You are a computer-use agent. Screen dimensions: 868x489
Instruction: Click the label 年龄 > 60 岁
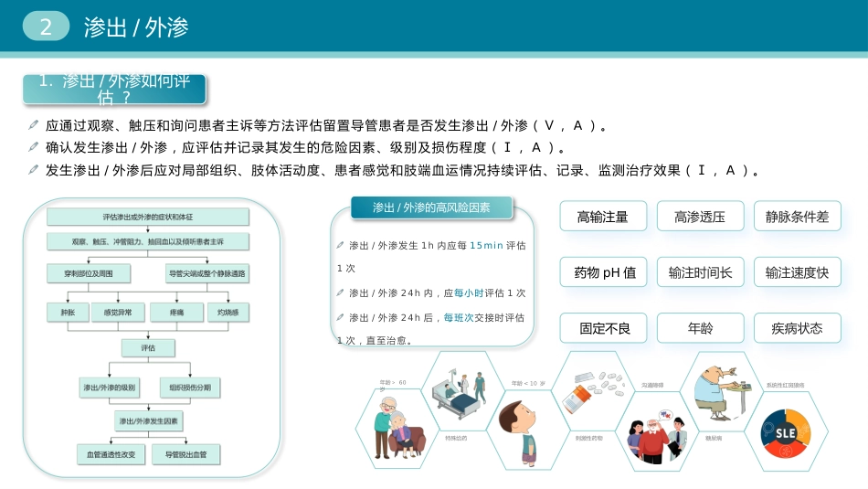[x=393, y=385]
